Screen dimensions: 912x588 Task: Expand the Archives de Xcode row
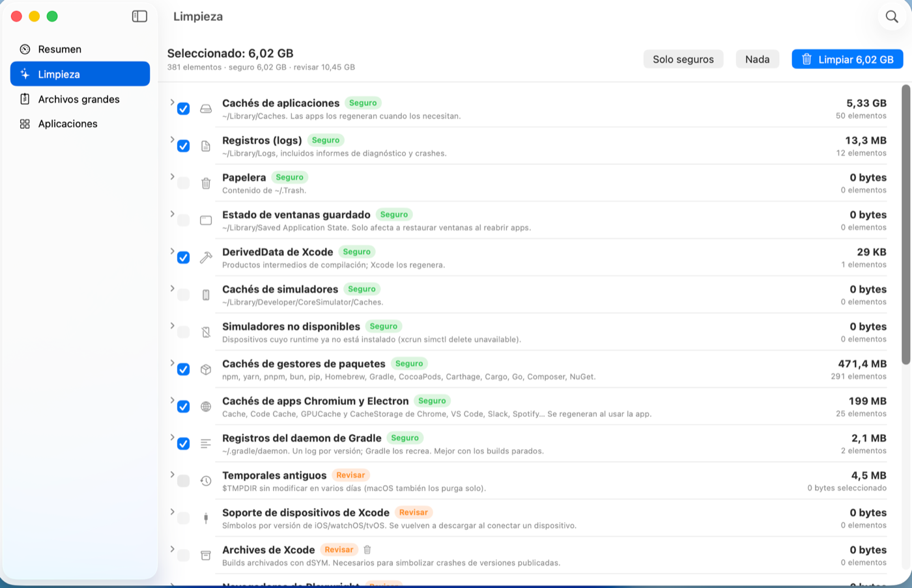pyautogui.click(x=172, y=549)
